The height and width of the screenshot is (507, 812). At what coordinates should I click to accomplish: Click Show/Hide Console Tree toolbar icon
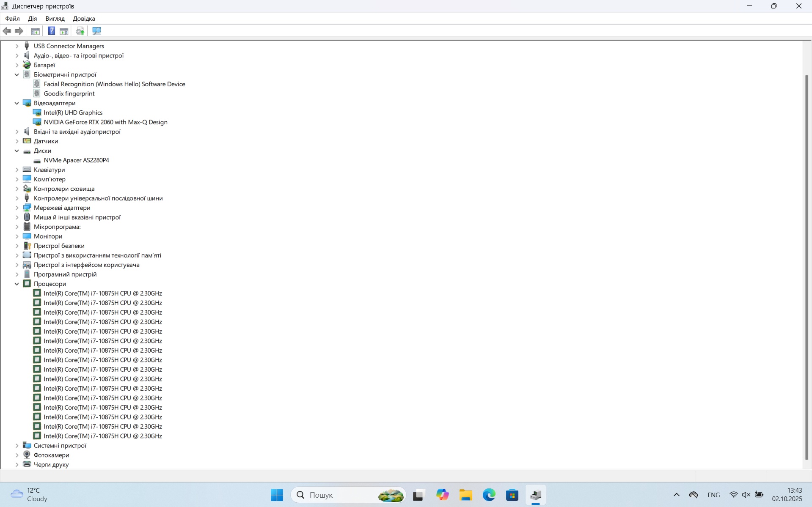36,31
